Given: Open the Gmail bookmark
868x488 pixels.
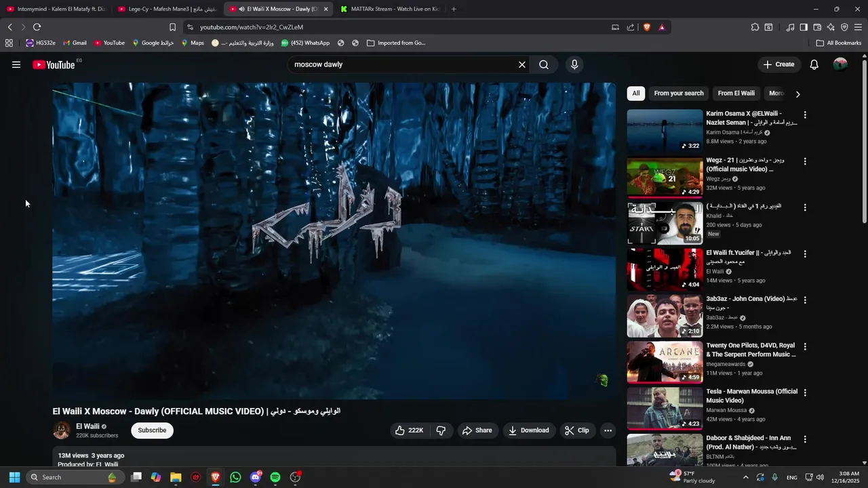Looking at the screenshot, I should (75, 43).
